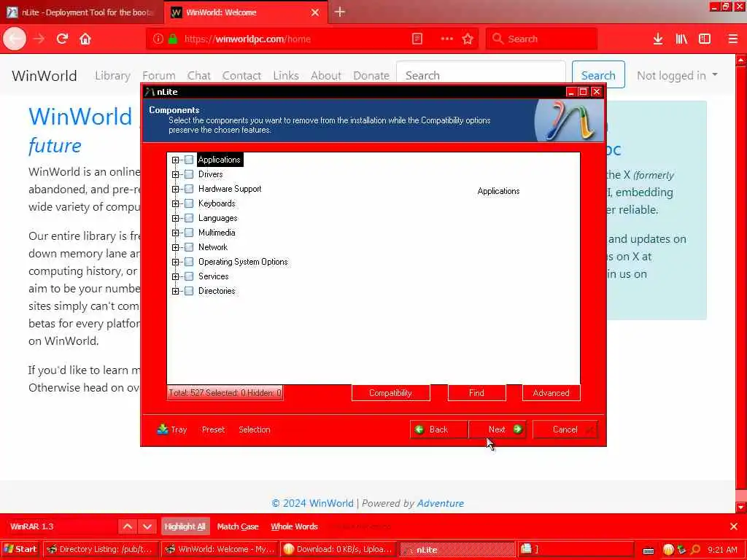Viewport: 747px width, 560px height.
Task: Focus the browser toolbar Search box
Action: 542,39
